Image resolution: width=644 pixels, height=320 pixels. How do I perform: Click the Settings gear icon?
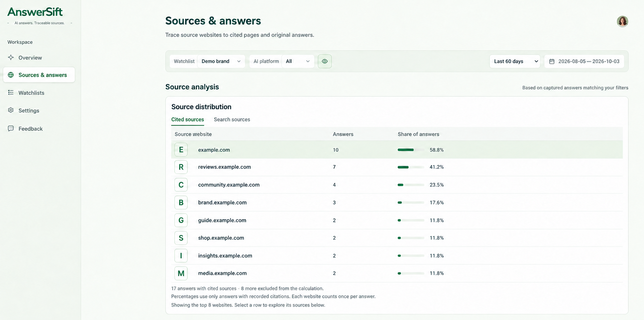11,110
